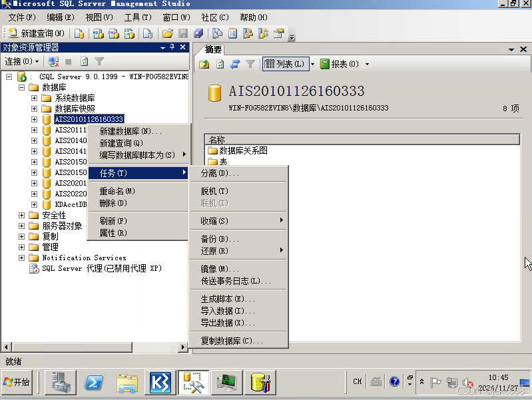Click the Summary page toolbar icon
The image size is (532, 400).
233,33
